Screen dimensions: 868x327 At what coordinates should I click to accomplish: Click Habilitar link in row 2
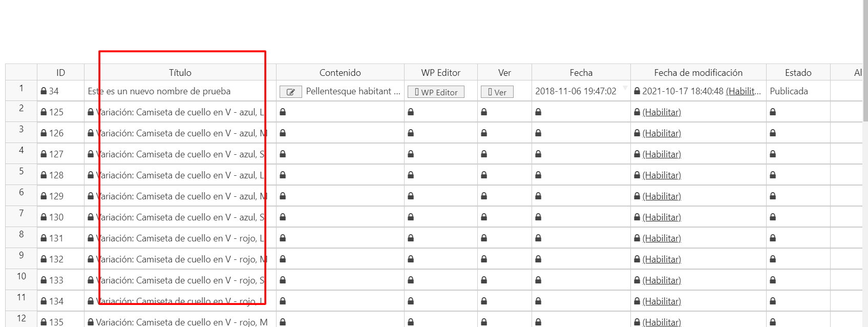tap(662, 112)
